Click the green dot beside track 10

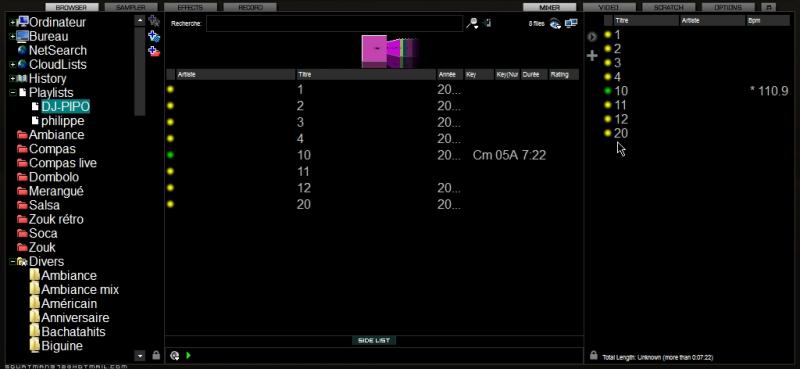tap(170, 155)
